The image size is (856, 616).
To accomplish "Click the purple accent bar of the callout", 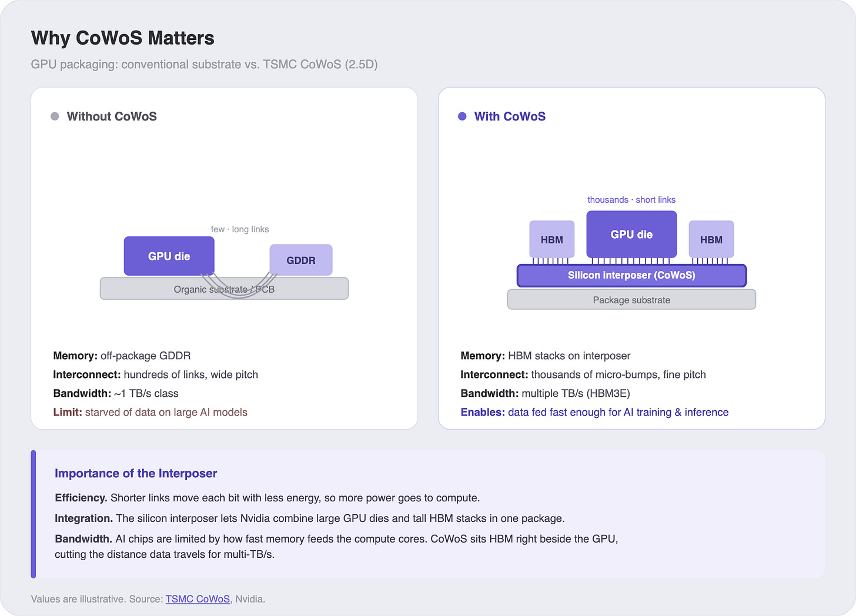I will click(34, 514).
